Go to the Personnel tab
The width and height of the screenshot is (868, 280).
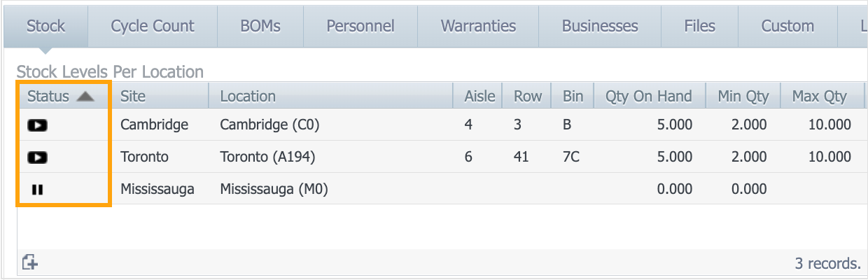[360, 27]
